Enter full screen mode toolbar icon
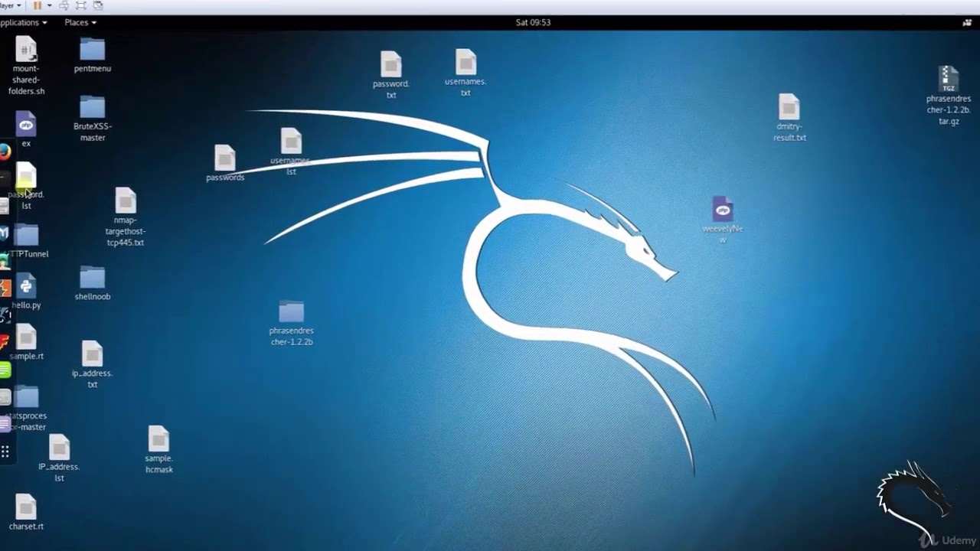The width and height of the screenshot is (980, 551). coord(81,5)
